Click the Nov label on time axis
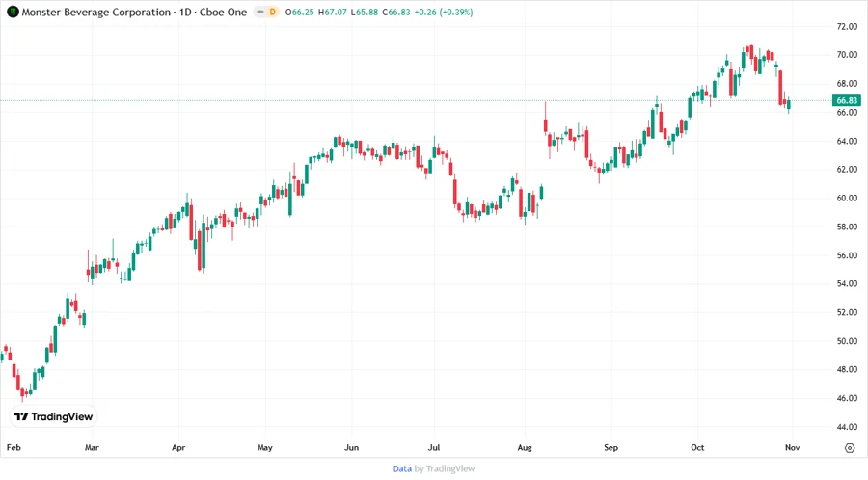The height and width of the screenshot is (480, 868). (x=792, y=447)
